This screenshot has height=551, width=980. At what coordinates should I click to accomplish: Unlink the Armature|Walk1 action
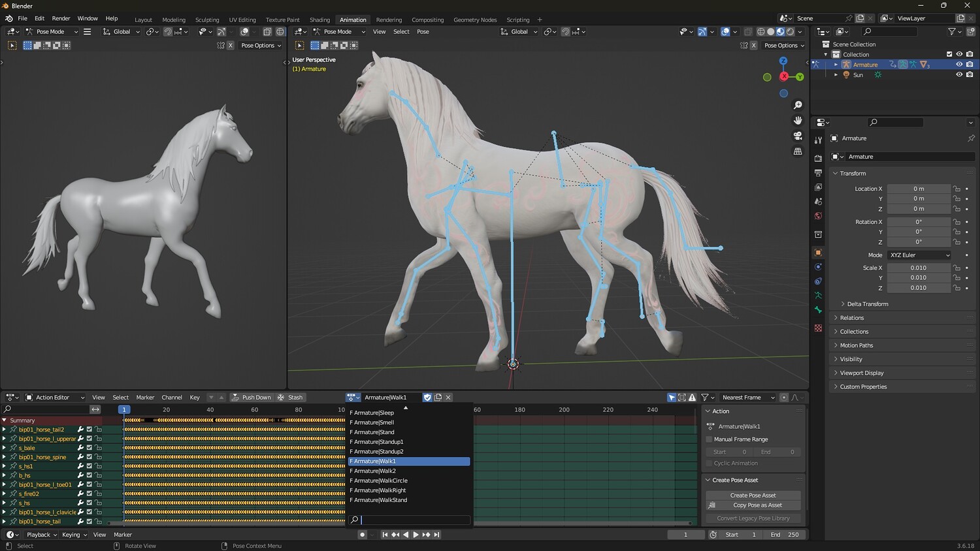[x=448, y=398]
